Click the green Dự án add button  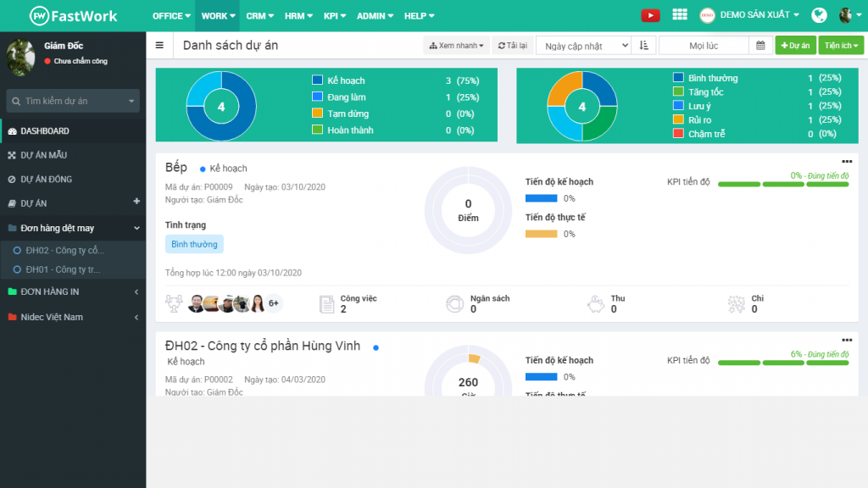click(x=795, y=46)
